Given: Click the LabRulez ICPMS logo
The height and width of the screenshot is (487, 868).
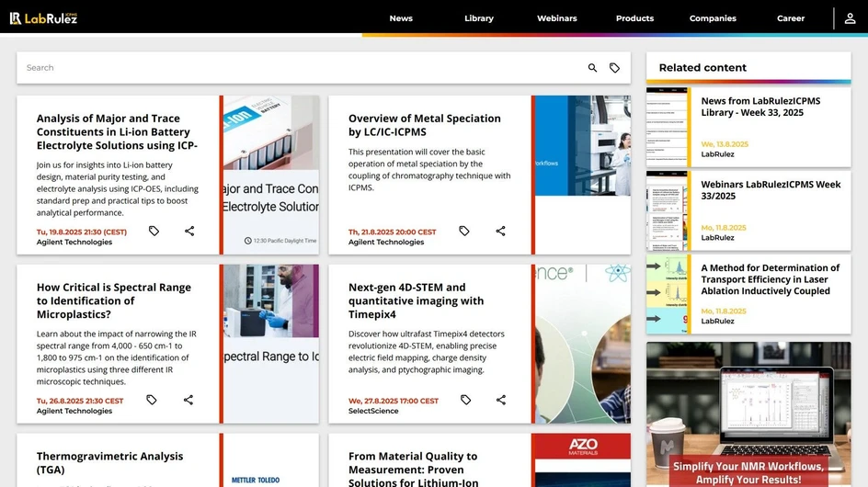Looking at the screenshot, I should (43, 18).
